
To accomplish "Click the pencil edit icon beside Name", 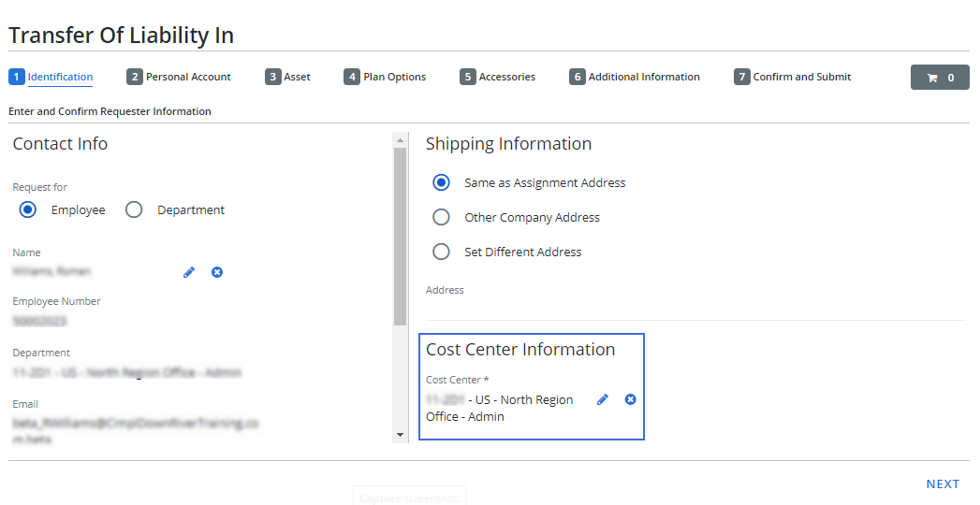I will click(189, 272).
